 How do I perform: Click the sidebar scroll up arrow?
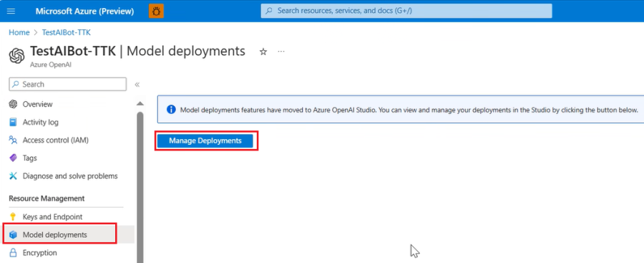coord(140,103)
